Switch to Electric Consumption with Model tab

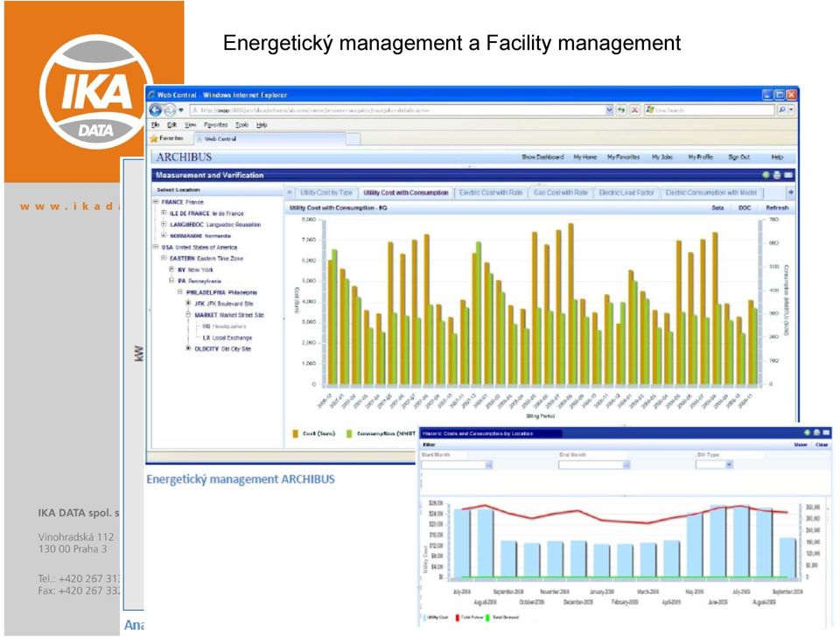click(x=710, y=192)
